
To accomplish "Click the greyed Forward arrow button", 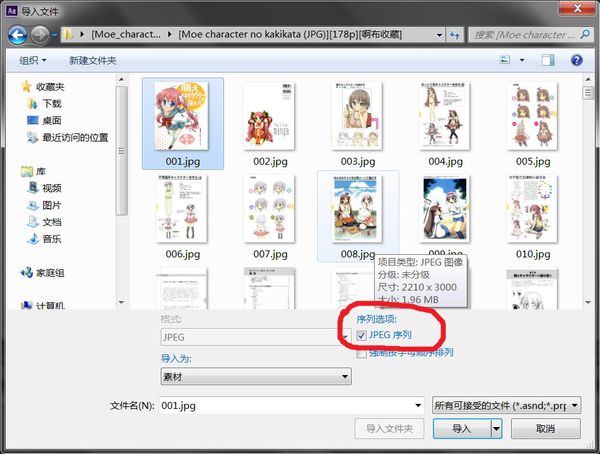I will click(x=40, y=35).
